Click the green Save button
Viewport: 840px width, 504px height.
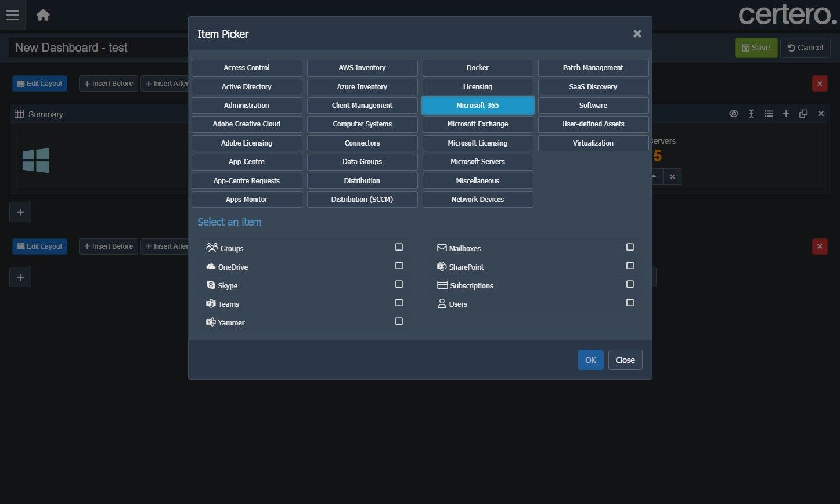pos(756,48)
